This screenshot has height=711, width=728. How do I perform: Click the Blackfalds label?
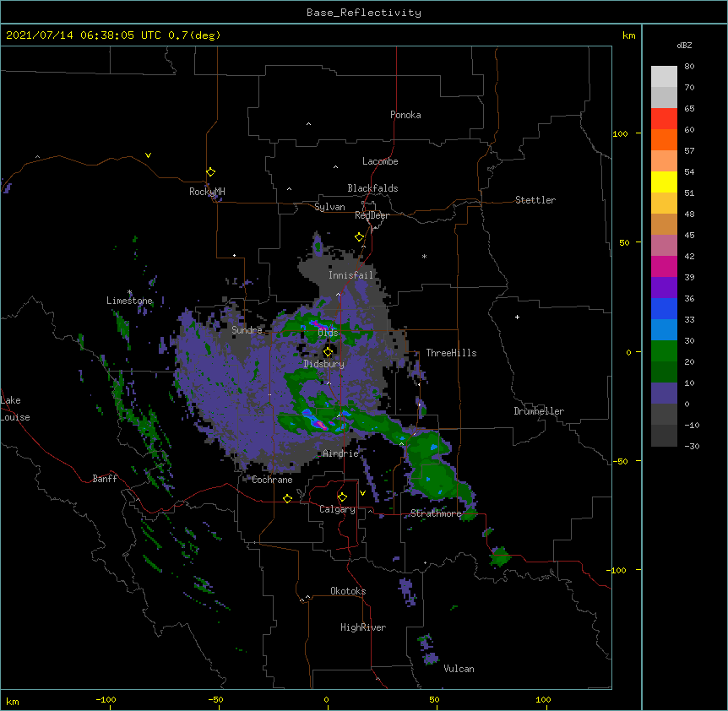372,188
